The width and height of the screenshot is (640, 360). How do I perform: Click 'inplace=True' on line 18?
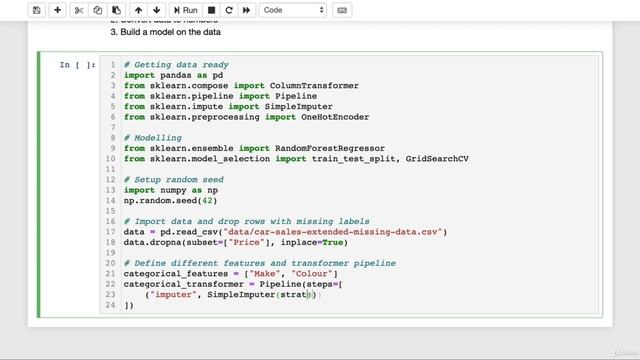tap(312, 242)
